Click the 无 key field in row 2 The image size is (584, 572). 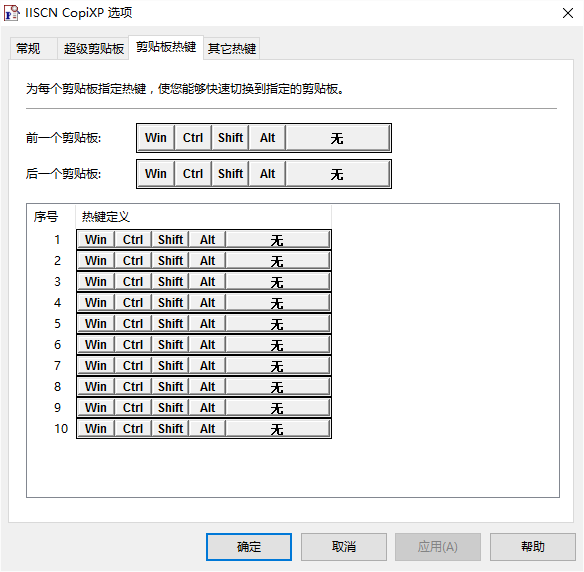[x=278, y=261]
